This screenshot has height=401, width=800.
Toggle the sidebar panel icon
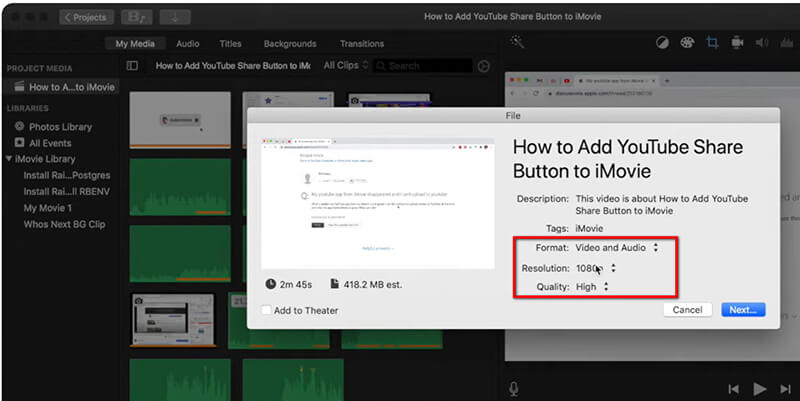click(x=132, y=66)
